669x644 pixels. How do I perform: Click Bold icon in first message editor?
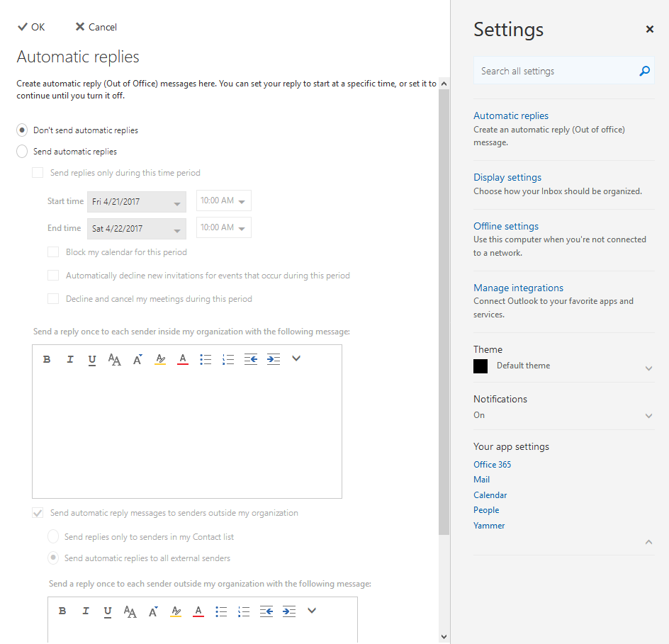(x=47, y=359)
